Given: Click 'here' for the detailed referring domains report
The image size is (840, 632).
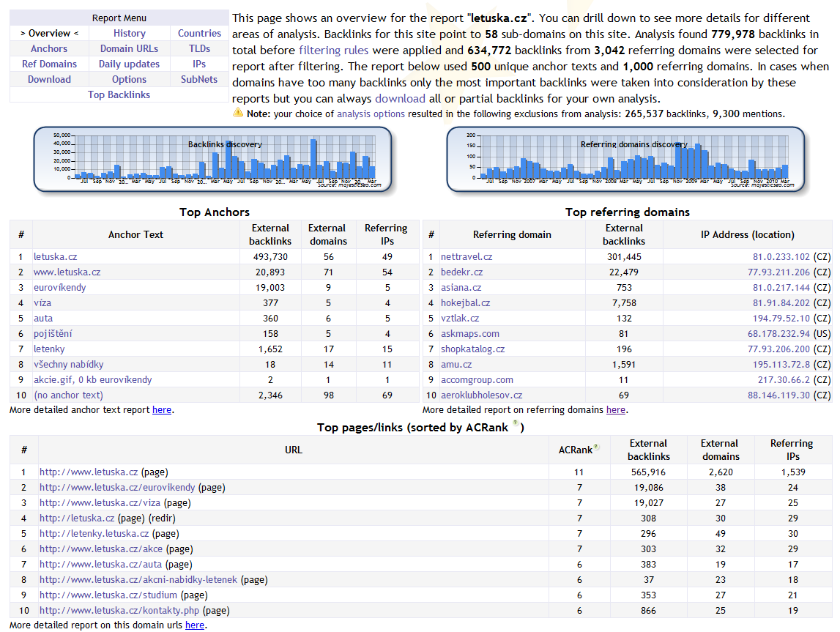Looking at the screenshot, I should (x=615, y=409).
